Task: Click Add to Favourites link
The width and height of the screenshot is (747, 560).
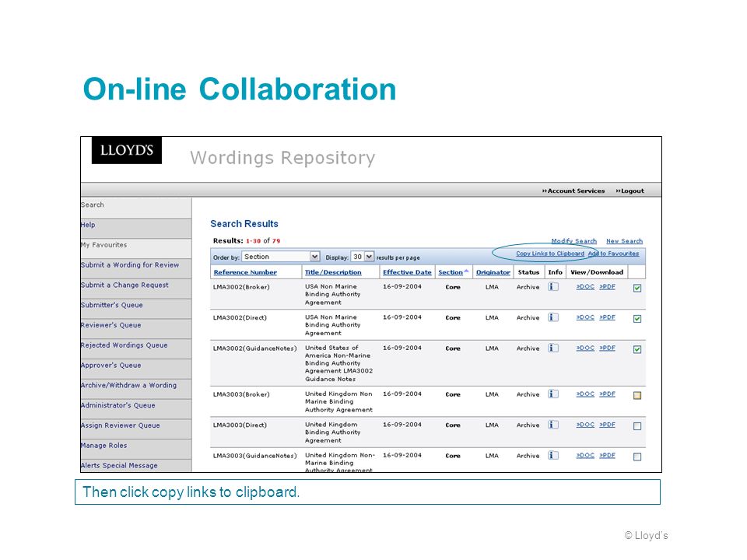Action: click(614, 254)
